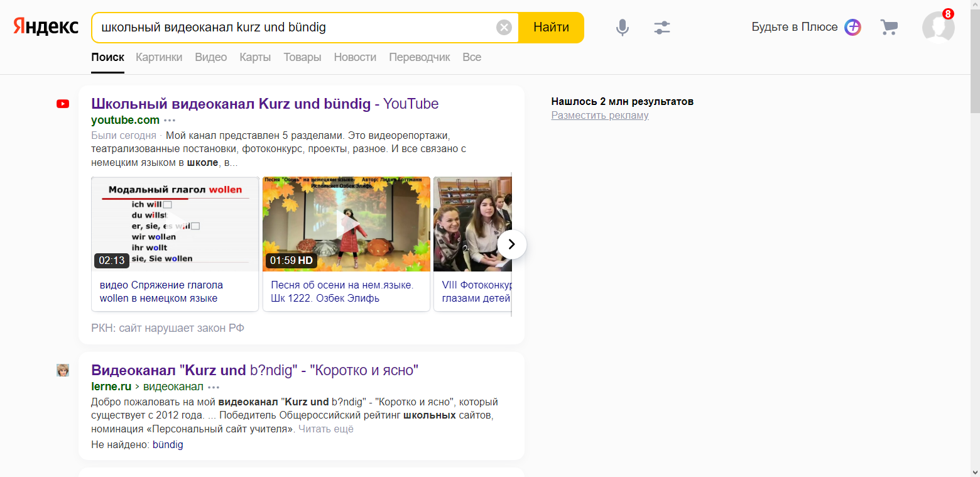Click 'Читать ещё' to expand snippet

tap(326, 429)
